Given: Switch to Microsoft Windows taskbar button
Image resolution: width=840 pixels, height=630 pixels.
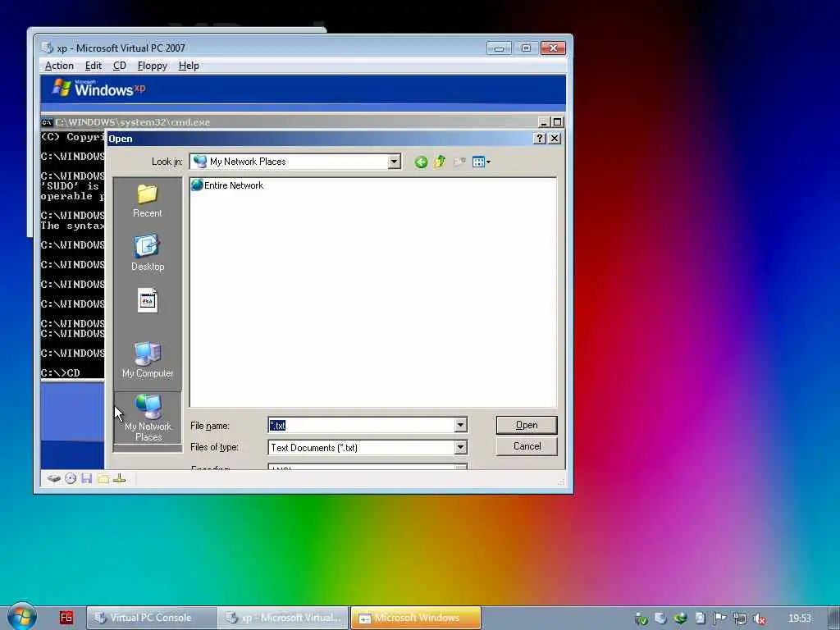Looking at the screenshot, I should point(416,618).
